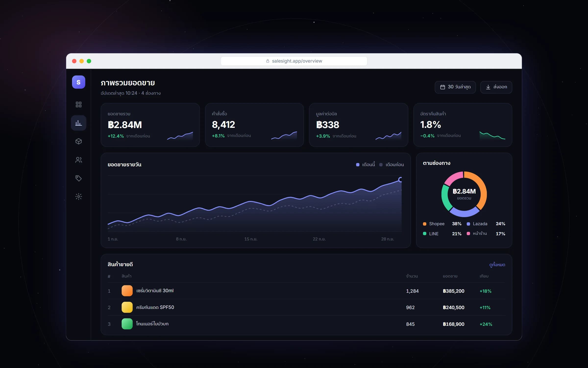Select the bar chart analytics sidebar icon
The image size is (588, 368).
pyautogui.click(x=78, y=123)
